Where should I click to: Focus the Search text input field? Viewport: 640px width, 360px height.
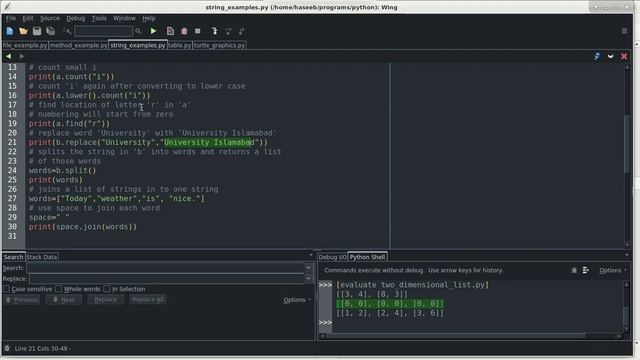click(165, 268)
